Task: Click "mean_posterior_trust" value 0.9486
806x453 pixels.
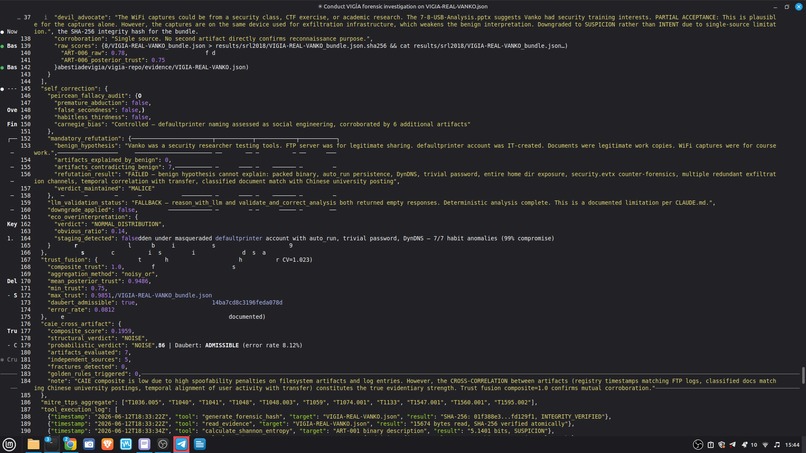Action: pos(138,281)
